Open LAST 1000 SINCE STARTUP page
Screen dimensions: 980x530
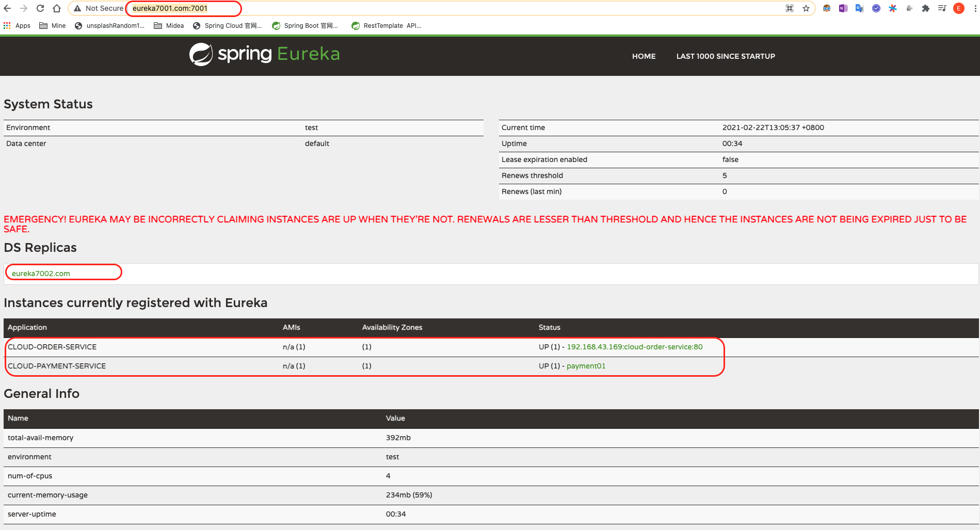726,56
